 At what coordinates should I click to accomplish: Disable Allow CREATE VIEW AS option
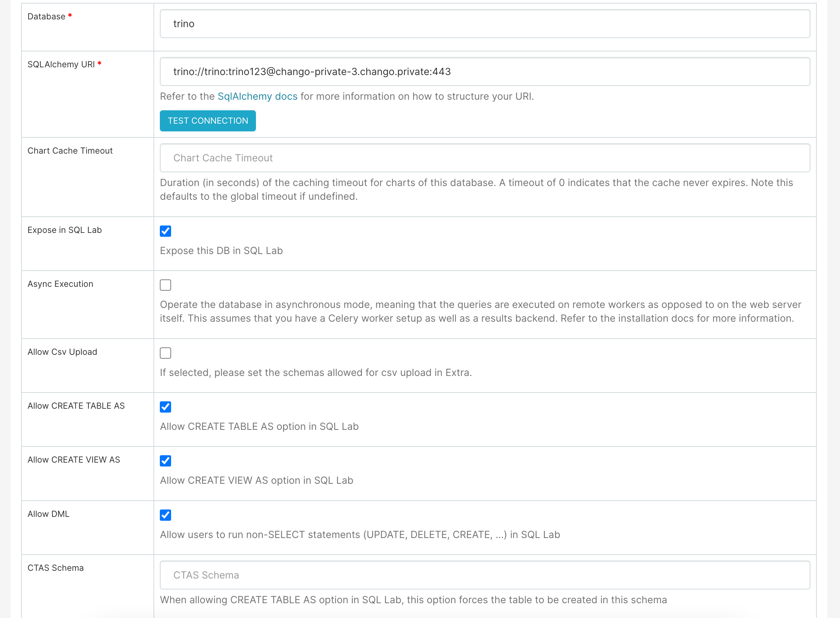tap(165, 461)
